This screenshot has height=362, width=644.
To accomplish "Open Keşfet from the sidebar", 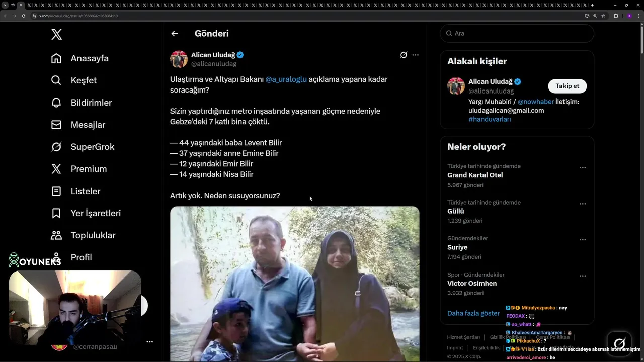I will 74,80.
